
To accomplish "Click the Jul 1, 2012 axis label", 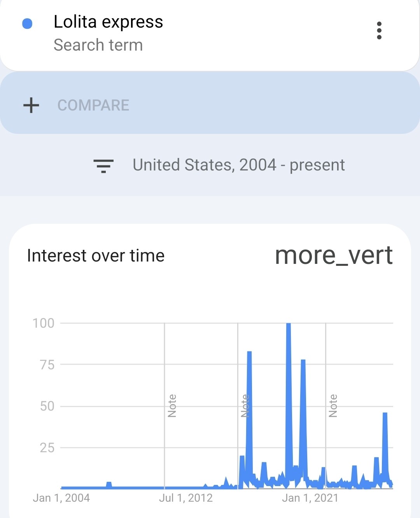I will pyautogui.click(x=185, y=498).
